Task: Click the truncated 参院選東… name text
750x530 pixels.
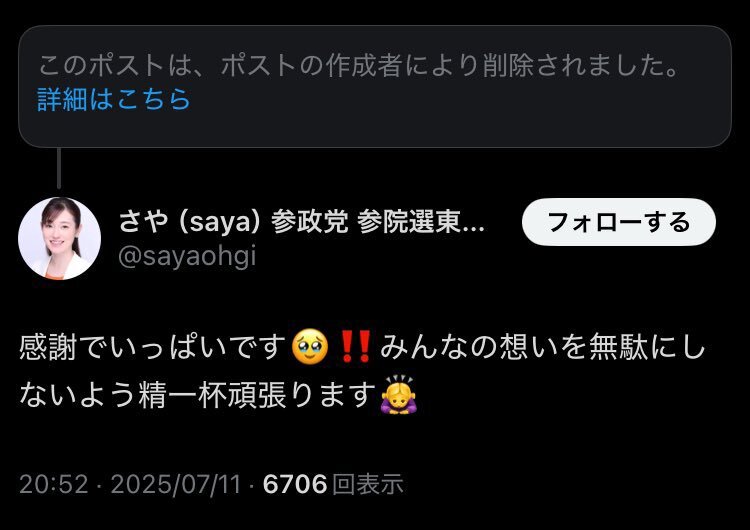Action: pyautogui.click(x=421, y=222)
